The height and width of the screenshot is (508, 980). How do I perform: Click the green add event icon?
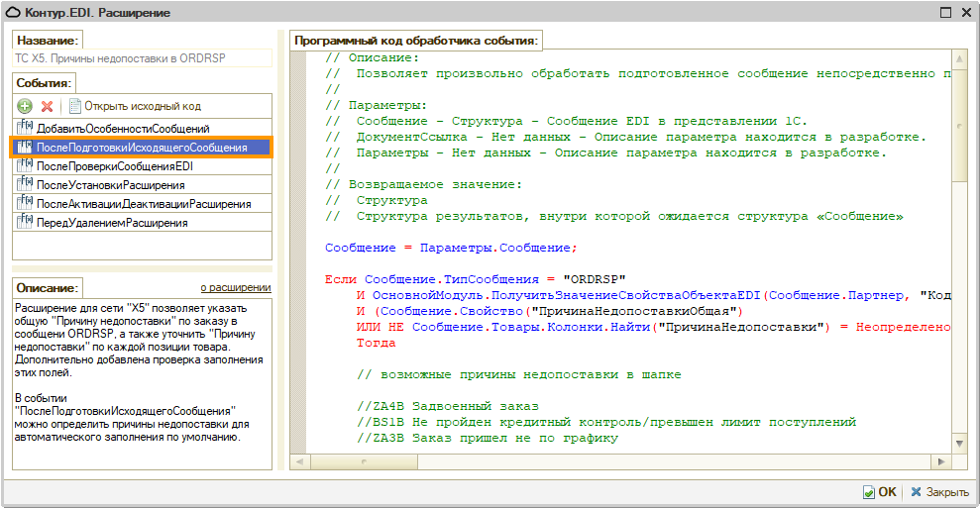pyautogui.click(x=26, y=106)
